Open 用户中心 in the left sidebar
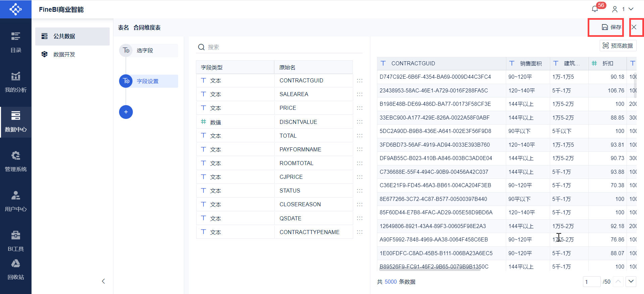Viewport: 644px width, 294px height. pos(16,202)
